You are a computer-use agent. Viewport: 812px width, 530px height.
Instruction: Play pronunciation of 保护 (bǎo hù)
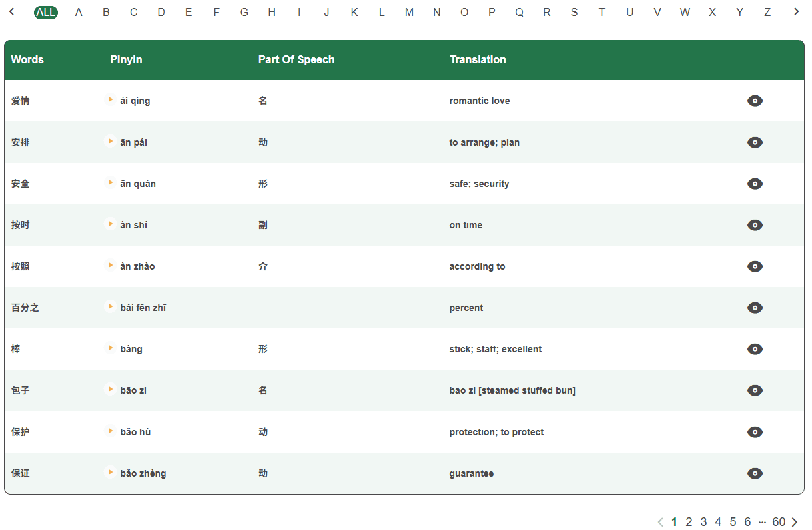click(111, 431)
